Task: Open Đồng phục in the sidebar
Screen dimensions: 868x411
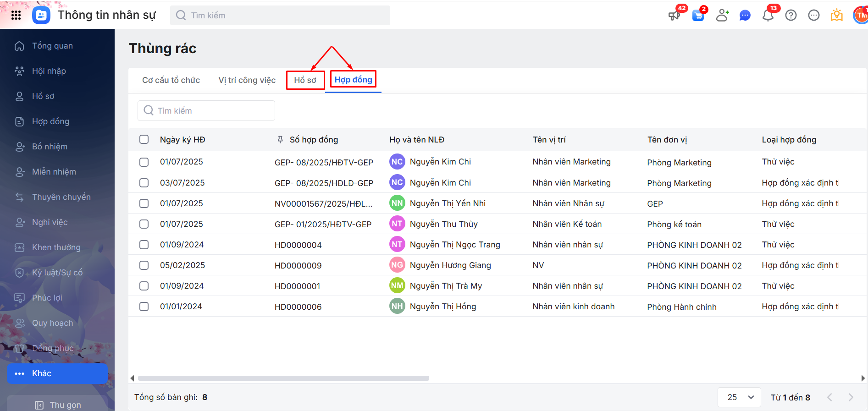Action: pyautogui.click(x=57, y=348)
